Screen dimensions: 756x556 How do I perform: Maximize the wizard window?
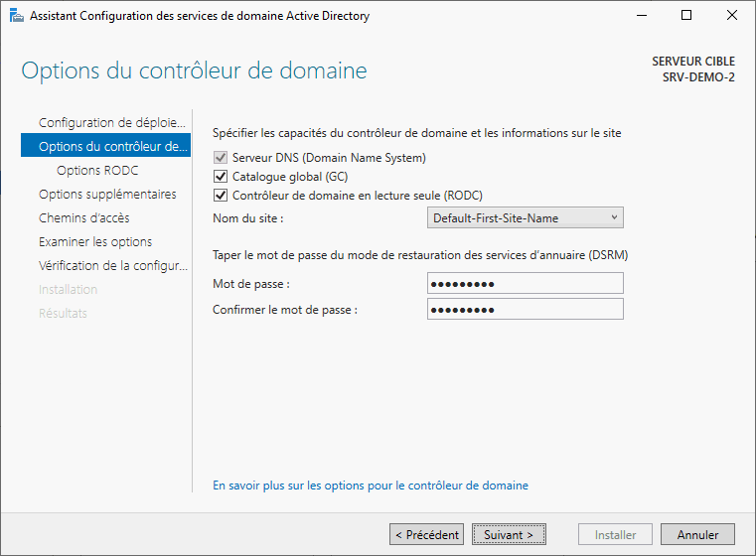[686, 15]
